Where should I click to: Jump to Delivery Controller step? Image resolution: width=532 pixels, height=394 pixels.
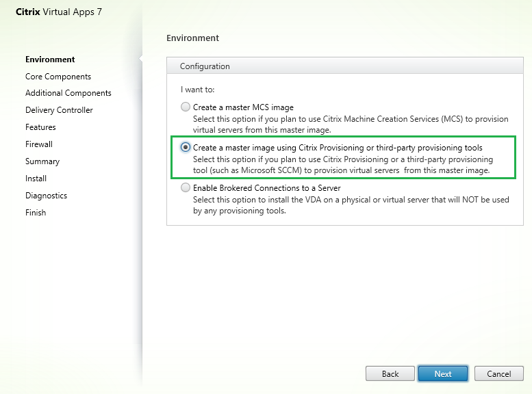59,110
